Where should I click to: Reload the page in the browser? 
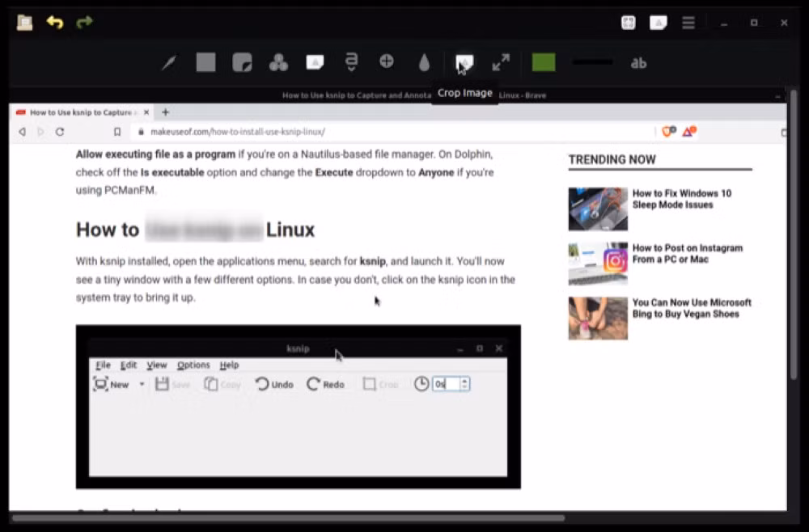click(x=60, y=132)
